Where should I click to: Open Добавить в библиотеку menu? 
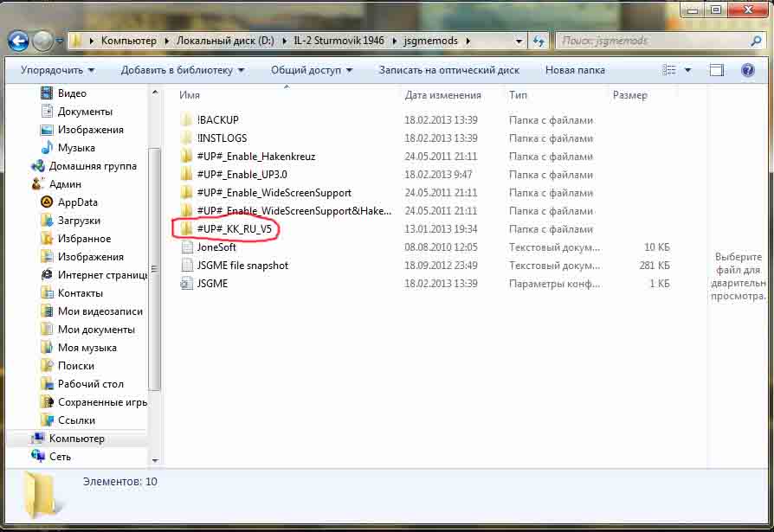coord(182,70)
